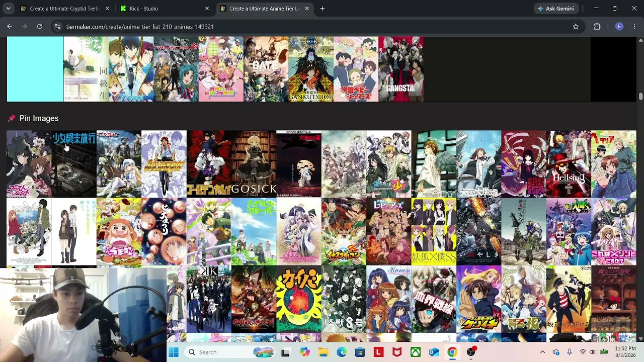This screenshot has width=644, height=362.
Task: Choose the yellow Kaiji poster image
Action: (x=299, y=299)
